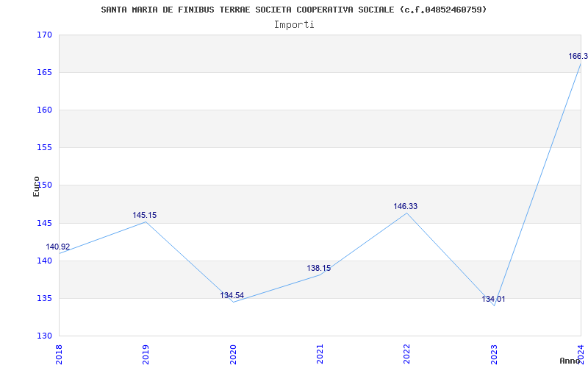Click the 166.3 data point label
Viewport: 588px width, 368px height.
click(x=577, y=57)
